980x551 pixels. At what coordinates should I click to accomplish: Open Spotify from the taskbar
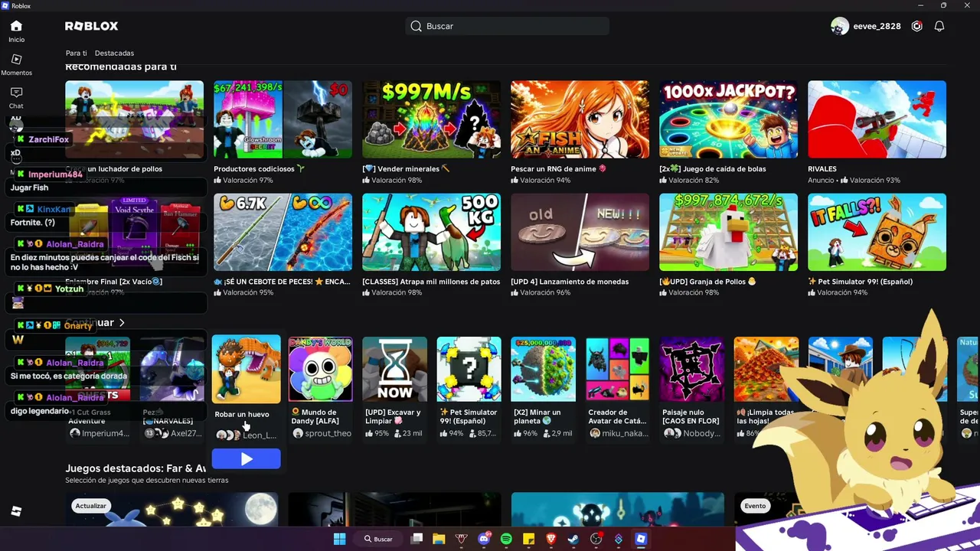coord(506,539)
